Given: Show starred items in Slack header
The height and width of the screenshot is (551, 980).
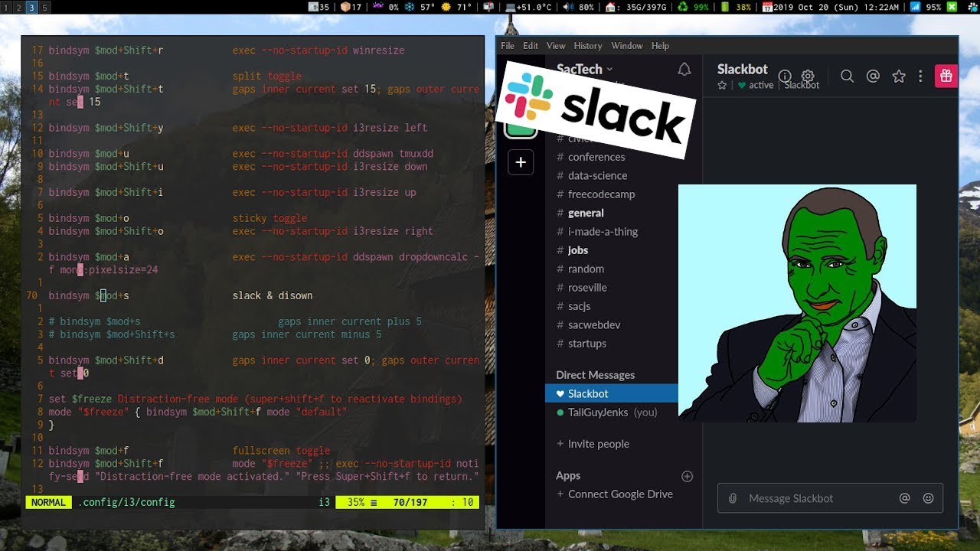Looking at the screenshot, I should coord(899,76).
